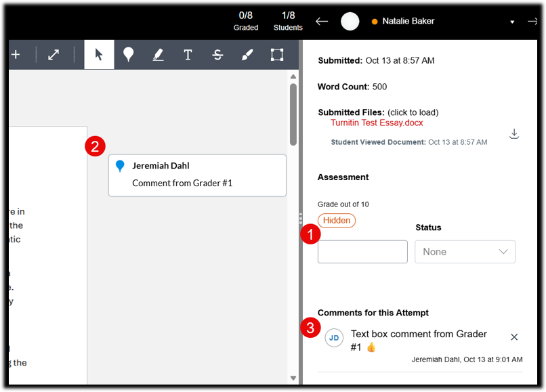Select the free draw brush tool

point(247,55)
